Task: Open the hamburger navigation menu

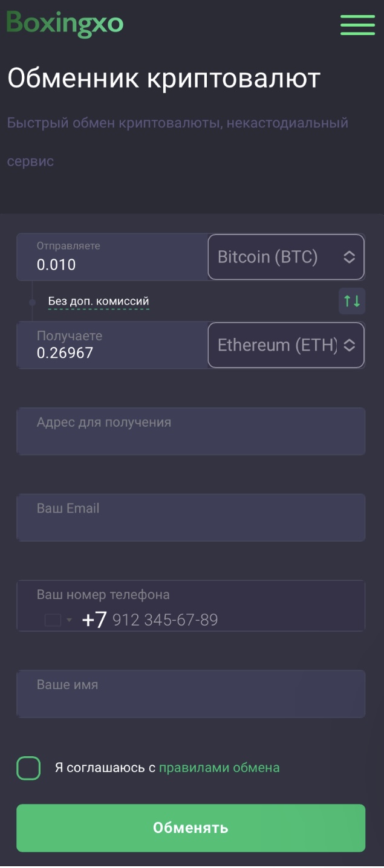Action: tap(357, 24)
